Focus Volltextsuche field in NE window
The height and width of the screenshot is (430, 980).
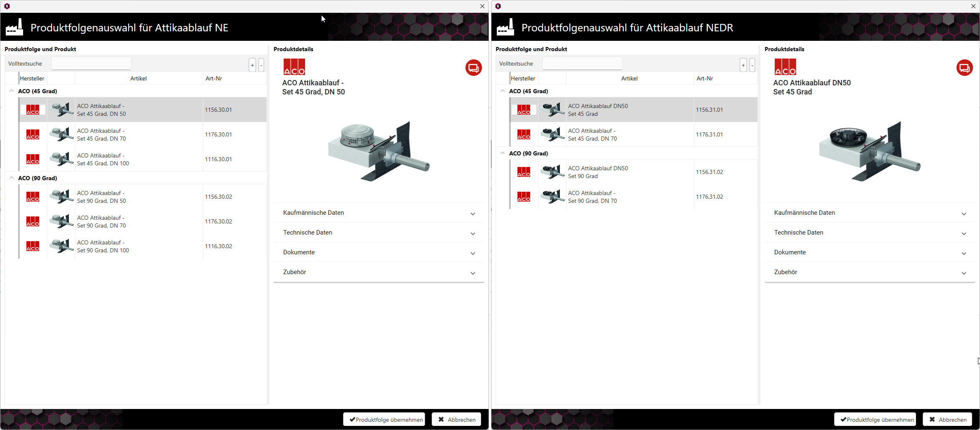91,63
